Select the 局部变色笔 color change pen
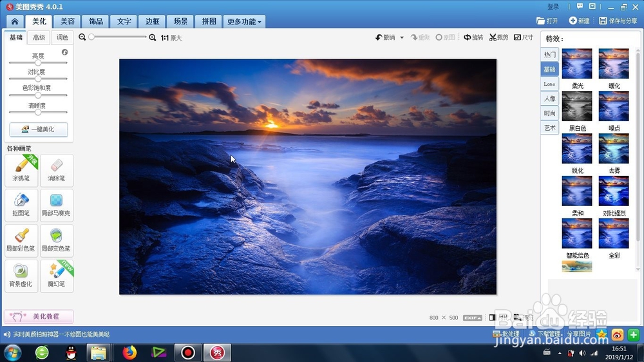Screen dimensions: 644x362 coord(57,240)
